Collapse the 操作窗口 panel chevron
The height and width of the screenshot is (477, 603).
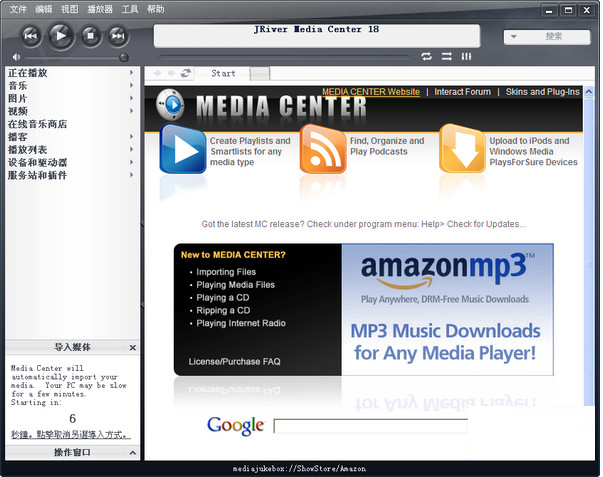point(133,453)
